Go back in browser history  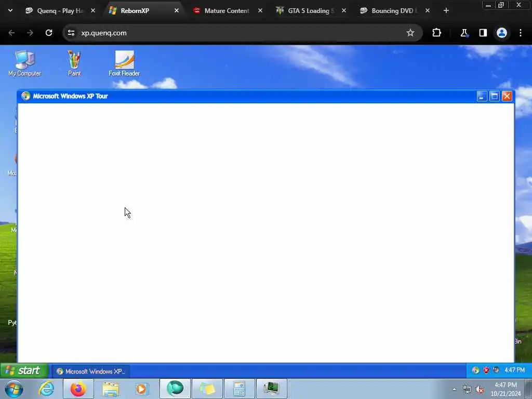coord(11,33)
